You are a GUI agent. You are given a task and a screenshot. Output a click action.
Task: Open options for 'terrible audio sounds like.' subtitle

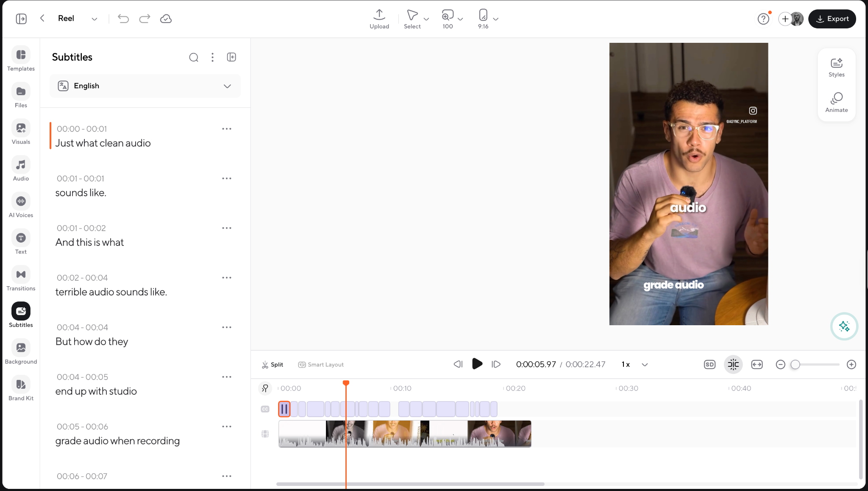tap(227, 278)
